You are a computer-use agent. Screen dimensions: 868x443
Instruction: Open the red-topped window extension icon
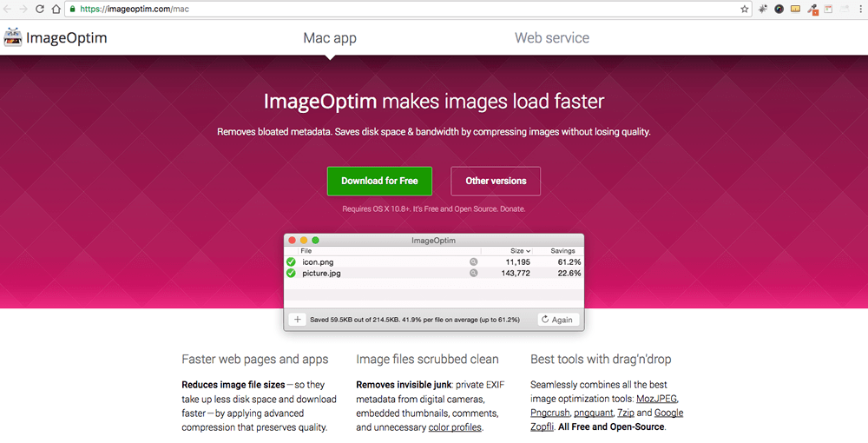pyautogui.click(x=828, y=9)
